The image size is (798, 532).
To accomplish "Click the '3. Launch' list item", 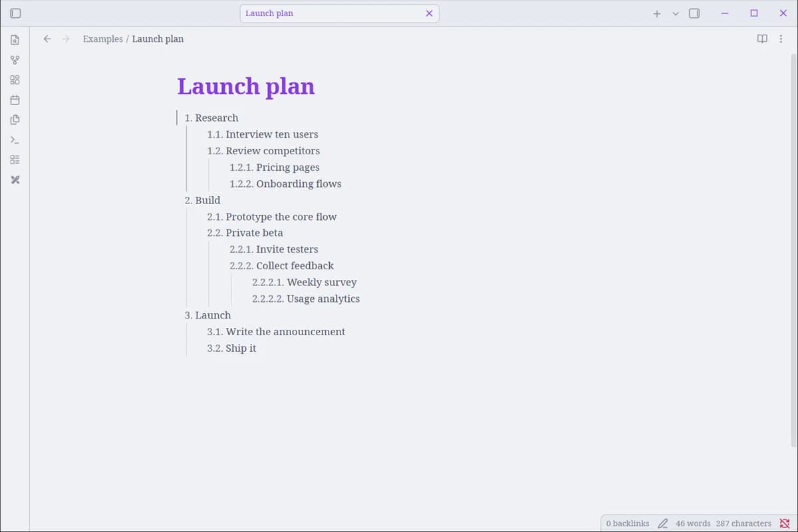I will pyautogui.click(x=207, y=315).
